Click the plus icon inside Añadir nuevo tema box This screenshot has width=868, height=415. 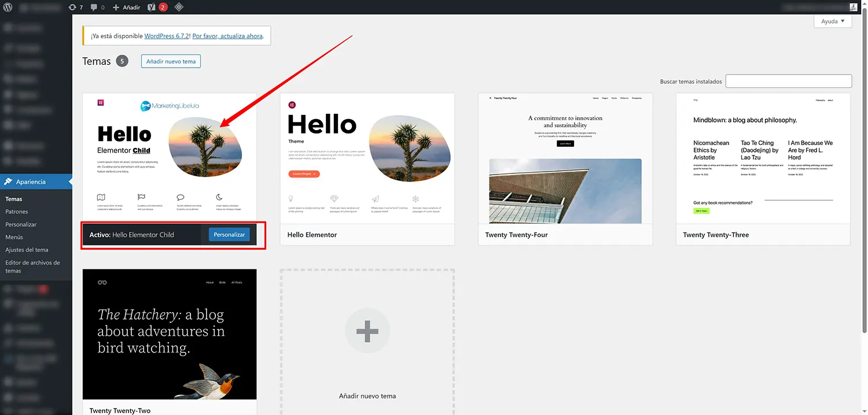(367, 330)
